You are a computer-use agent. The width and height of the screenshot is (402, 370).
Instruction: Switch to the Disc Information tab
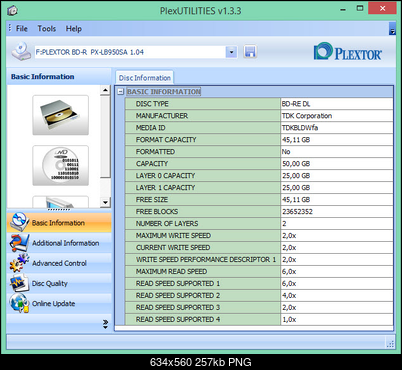[x=145, y=78]
